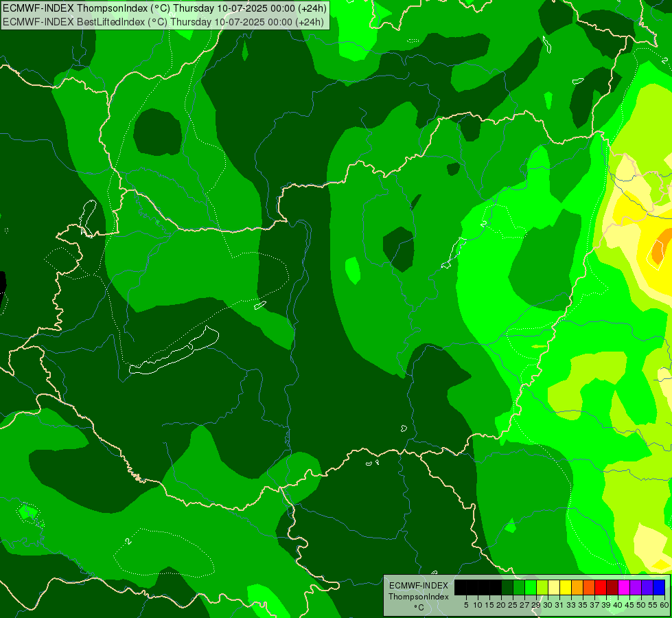Click legend tick value '5'
Image resolution: width=672 pixels, height=618 pixels.
click(466, 605)
